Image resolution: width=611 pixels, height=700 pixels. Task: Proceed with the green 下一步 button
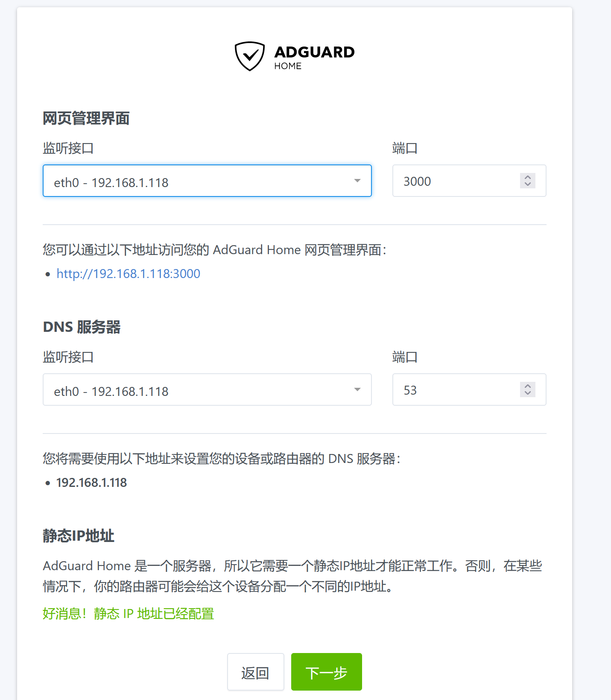tap(326, 672)
